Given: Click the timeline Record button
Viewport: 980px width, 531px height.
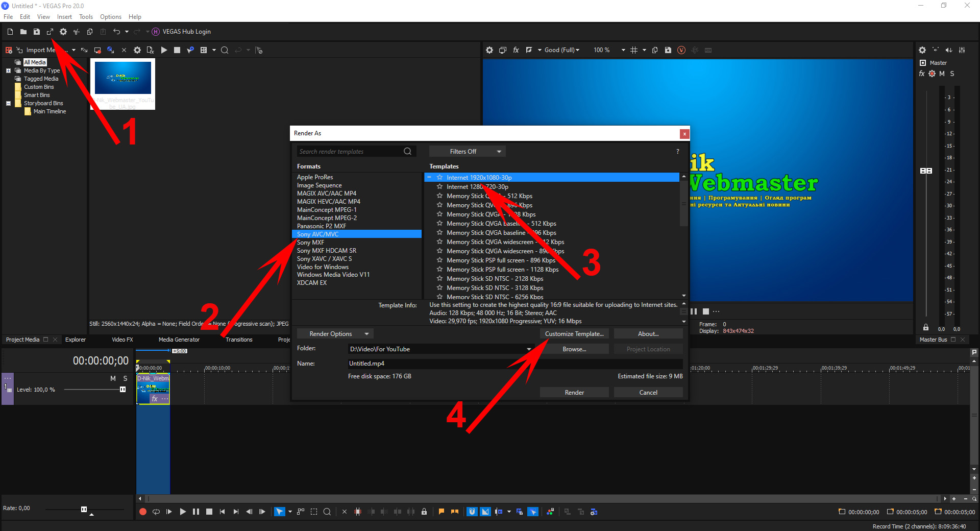Looking at the screenshot, I should (x=143, y=512).
